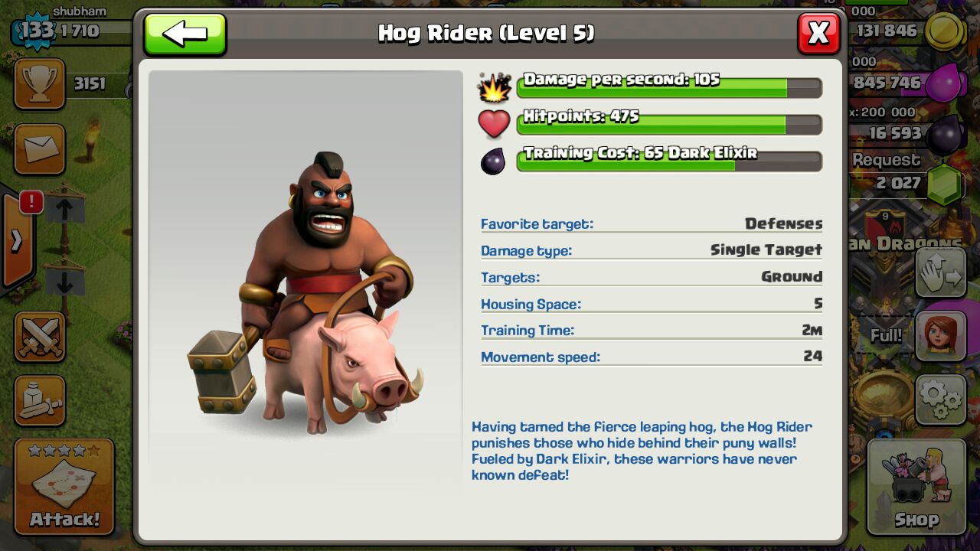
Task: Tap the pink elixir drop icon
Action: 946,82
